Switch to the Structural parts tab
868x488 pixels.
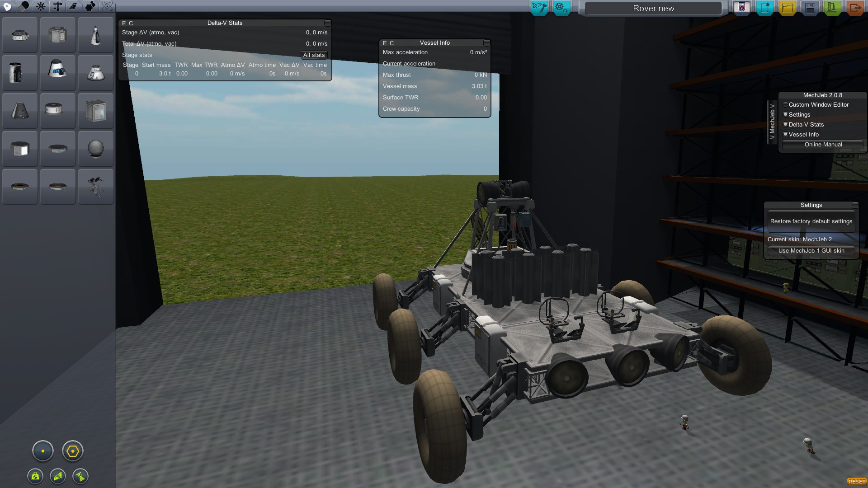[x=57, y=6]
